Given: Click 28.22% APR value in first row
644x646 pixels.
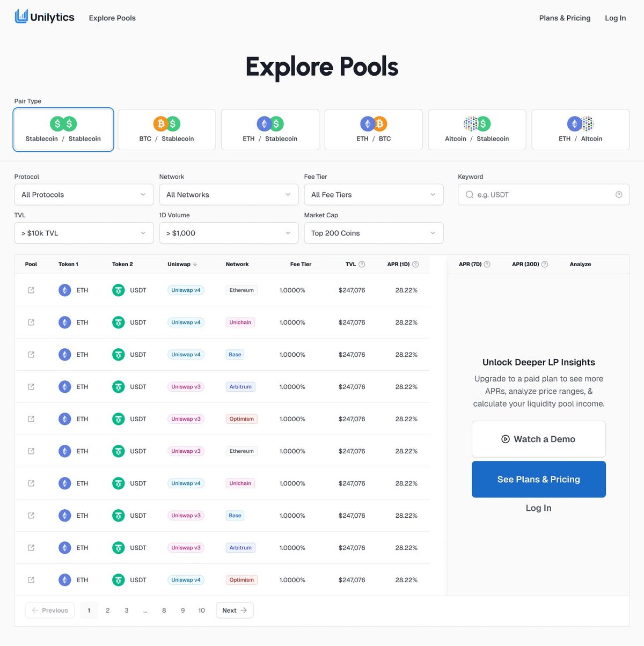Looking at the screenshot, I should (x=406, y=290).
